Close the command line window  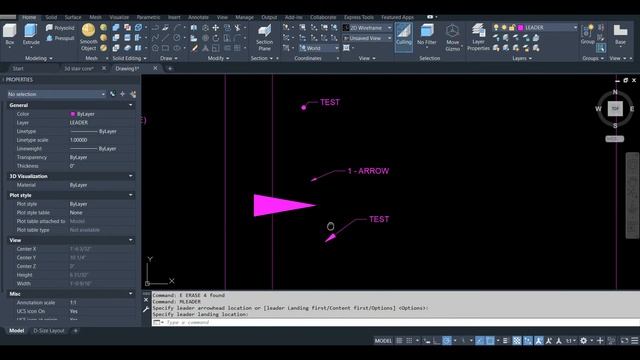click(x=146, y=300)
